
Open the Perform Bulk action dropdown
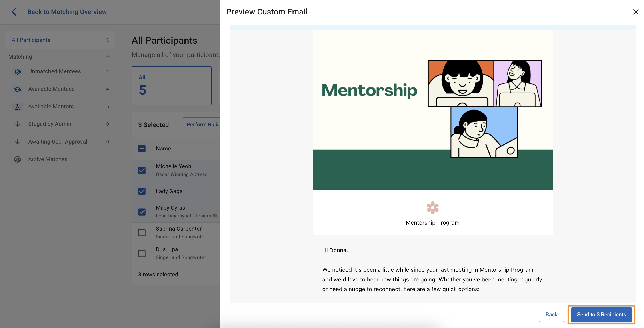click(x=202, y=124)
